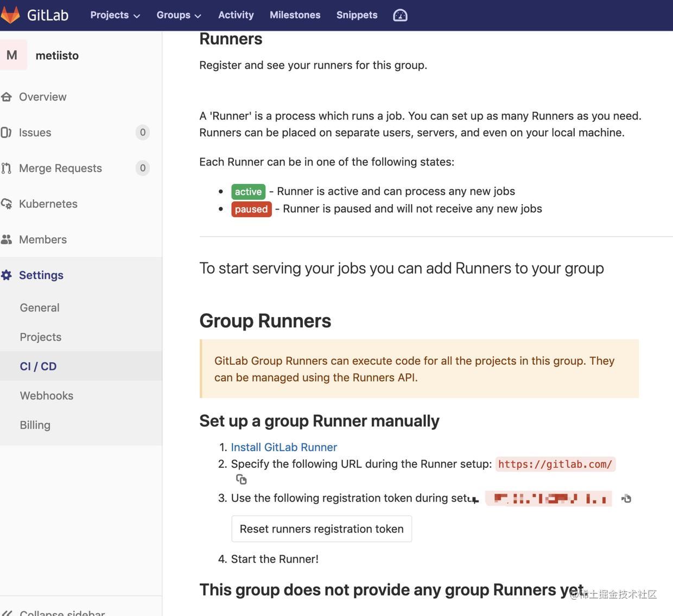Click Reset runners registration token
The height and width of the screenshot is (616, 673).
(x=321, y=529)
